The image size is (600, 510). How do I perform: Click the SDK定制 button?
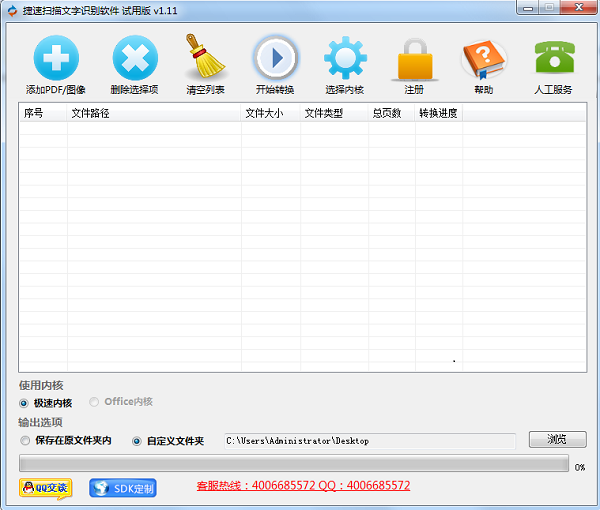click(123, 488)
